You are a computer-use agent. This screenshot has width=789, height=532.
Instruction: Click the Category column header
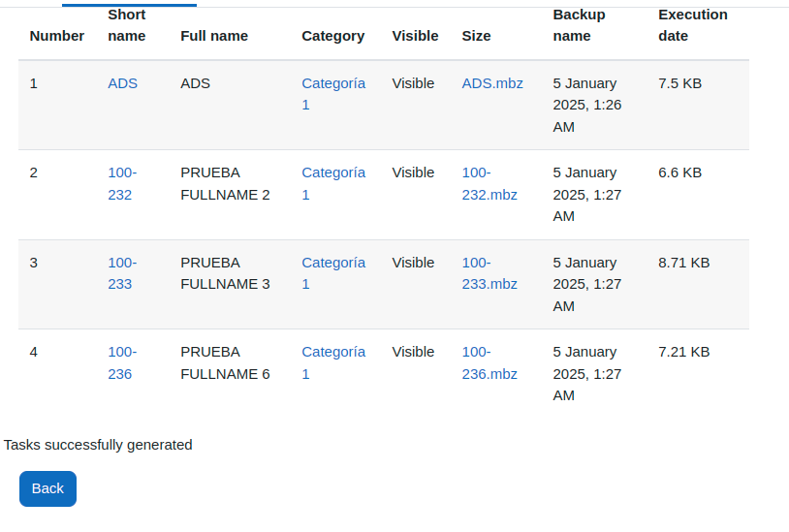332,36
